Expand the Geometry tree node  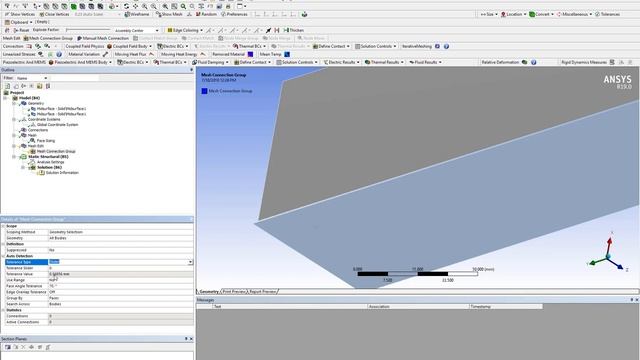point(14,104)
